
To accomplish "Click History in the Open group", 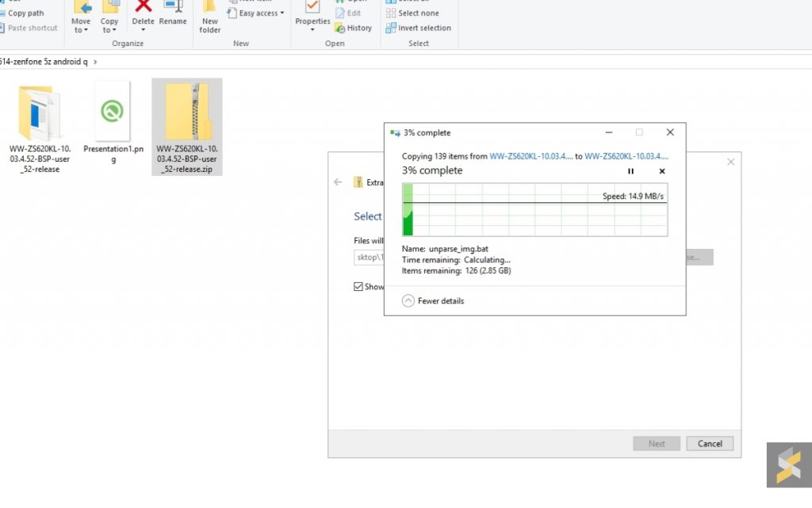I will tap(353, 28).
